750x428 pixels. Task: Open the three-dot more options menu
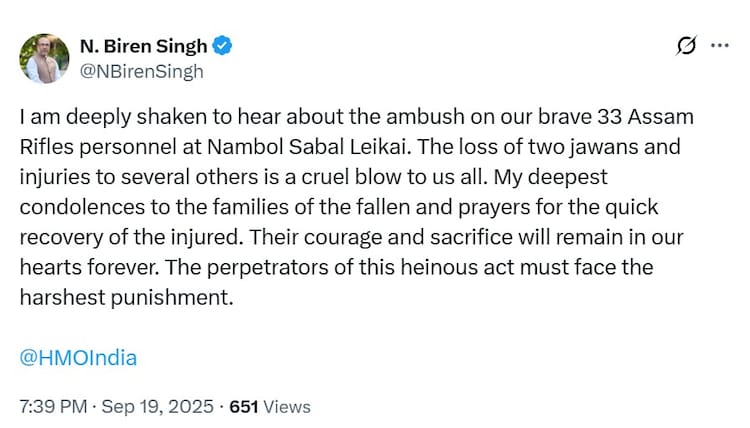(x=719, y=46)
